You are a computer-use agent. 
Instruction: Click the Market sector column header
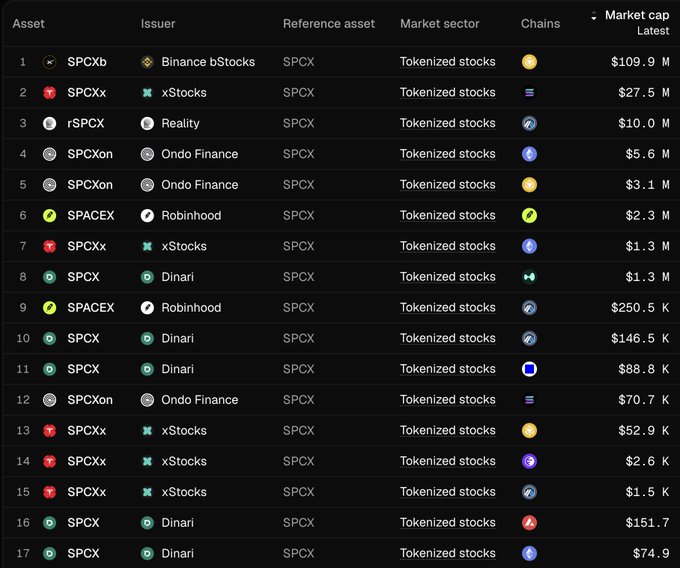440,23
